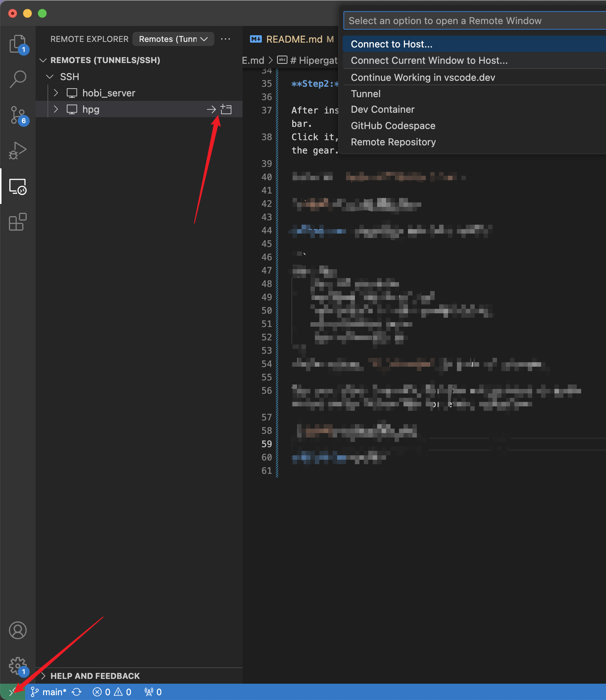Viewport: 606px width, 700px height.
Task: Click the remote window indicator in status bar
Action: coord(13,692)
